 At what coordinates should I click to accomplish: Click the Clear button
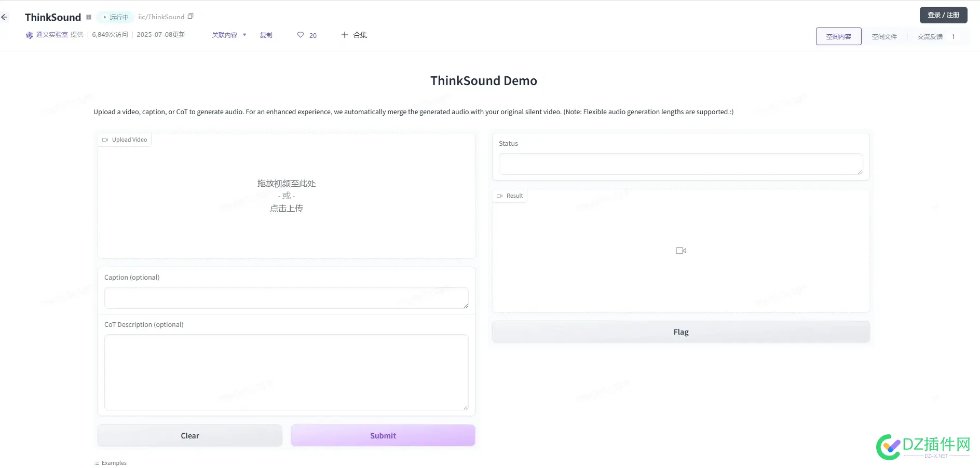189,435
